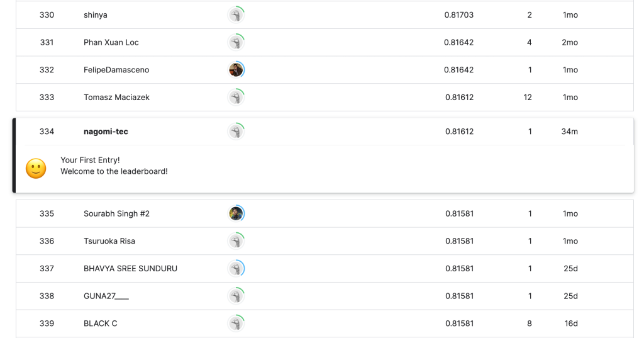Click Tomasz Maciazek's avatar icon
Screen dimensions: 644x338
click(x=236, y=98)
